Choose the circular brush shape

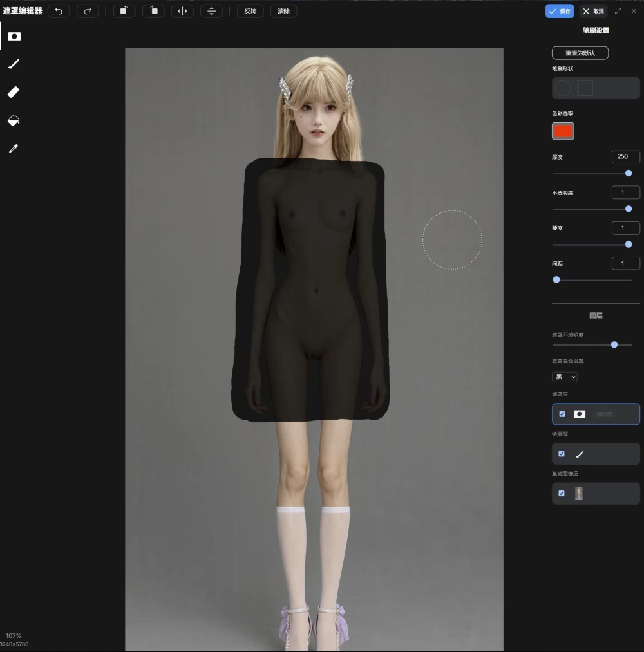click(x=563, y=88)
